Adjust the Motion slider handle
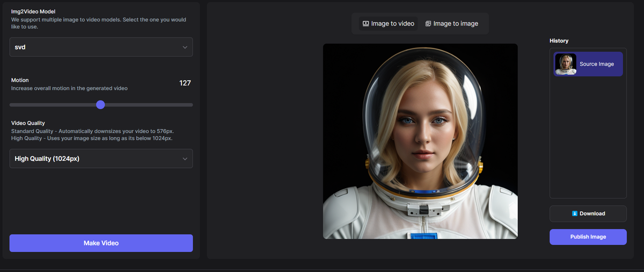Screen dimensions: 644x272 coord(100,105)
